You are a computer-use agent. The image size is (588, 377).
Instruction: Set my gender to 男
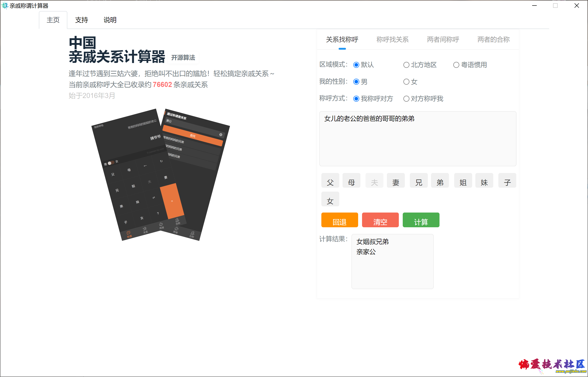coord(356,82)
